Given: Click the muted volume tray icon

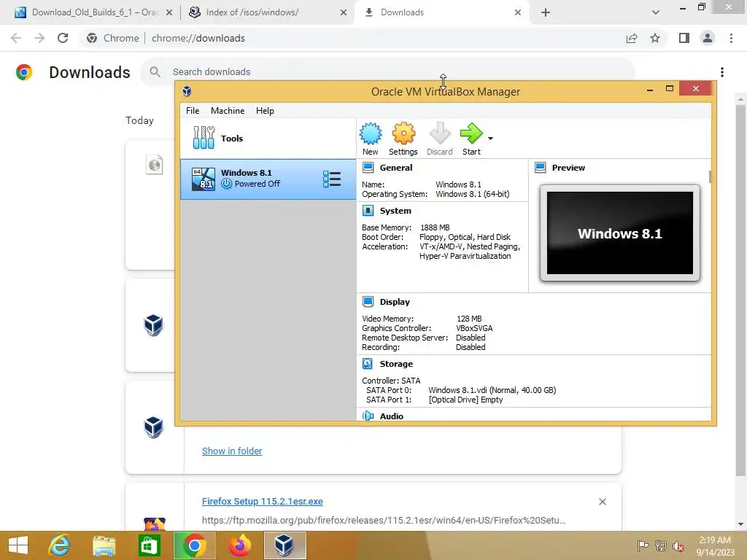Looking at the screenshot, I should pos(678,545).
